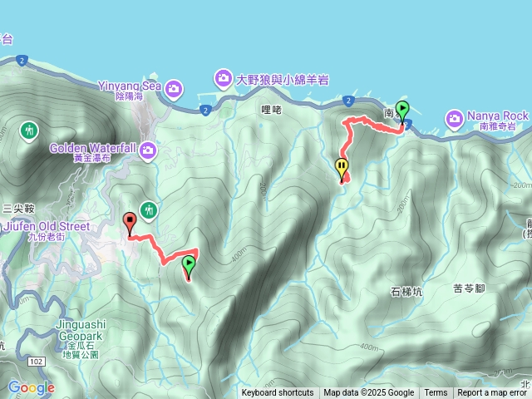Click the route 2 shield near Yinyang Sea
Viewport: 532px width, 399px height.
coord(205,111)
